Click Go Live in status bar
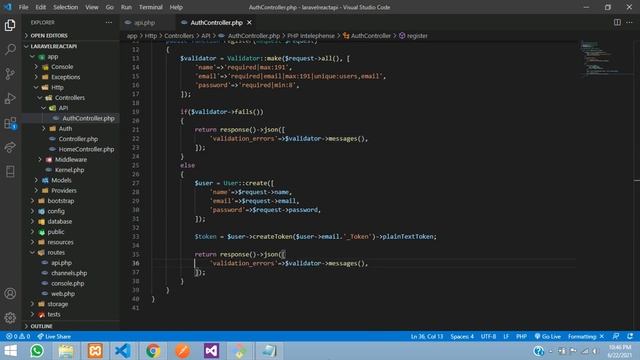640x360 pixels. click(547, 336)
